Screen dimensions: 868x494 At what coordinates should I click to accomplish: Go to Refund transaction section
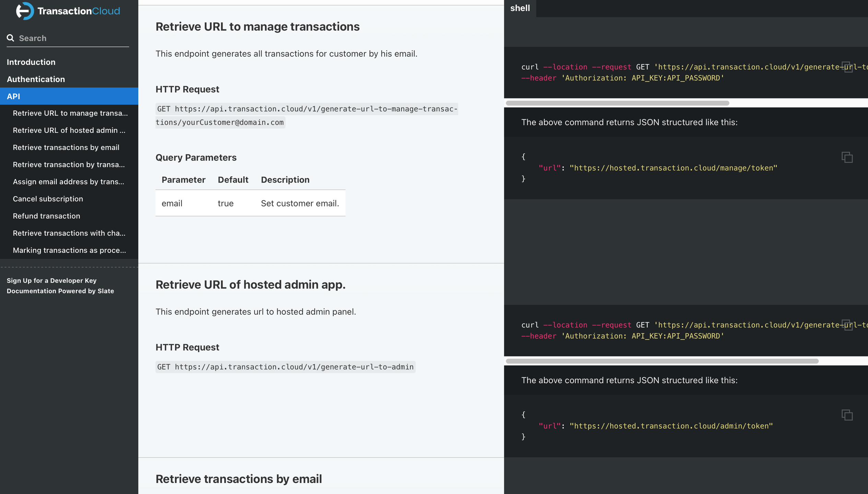tap(46, 216)
